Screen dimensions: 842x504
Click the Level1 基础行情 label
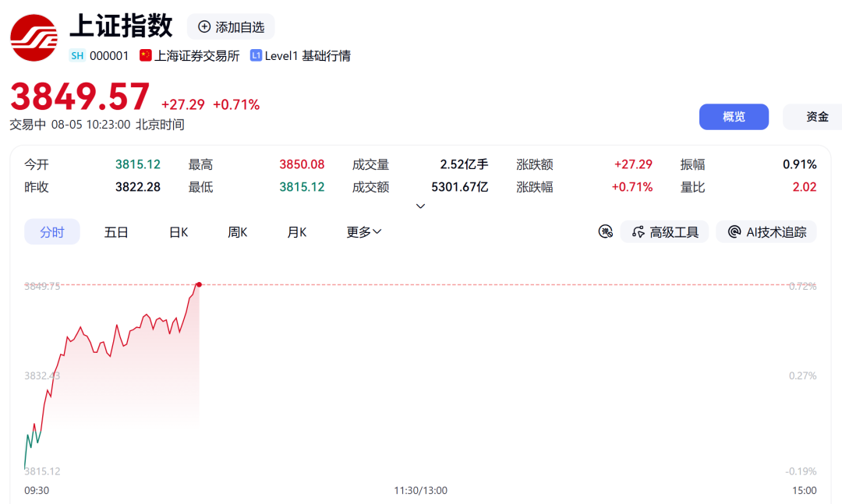tap(308, 56)
